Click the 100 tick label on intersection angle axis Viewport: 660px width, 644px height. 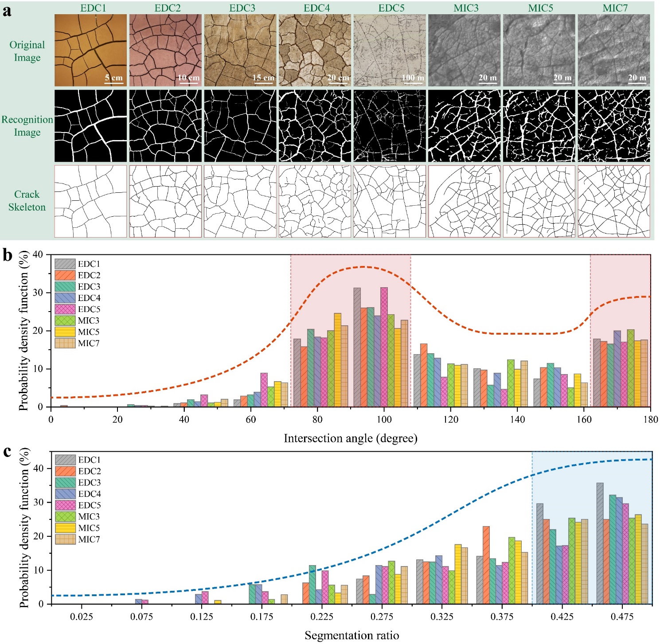384,420
